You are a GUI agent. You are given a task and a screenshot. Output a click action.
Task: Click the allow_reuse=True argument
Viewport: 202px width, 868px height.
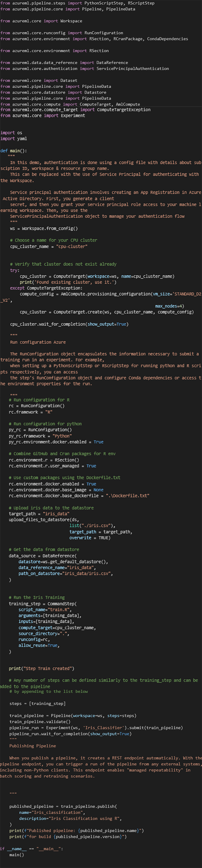tap(39, 645)
